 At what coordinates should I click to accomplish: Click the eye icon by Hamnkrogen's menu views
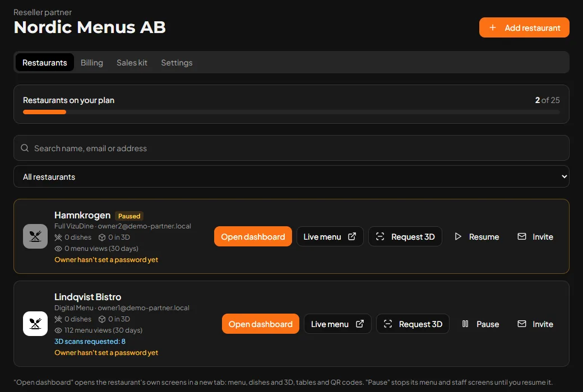click(58, 249)
